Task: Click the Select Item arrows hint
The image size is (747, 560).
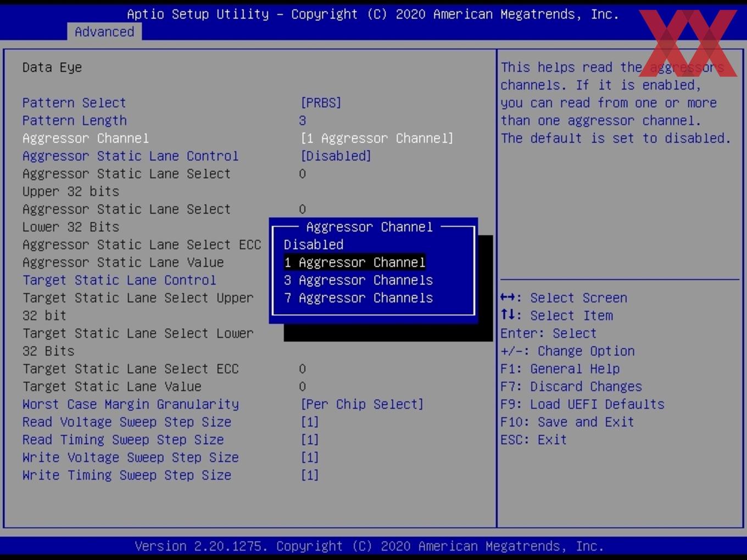Action: click(556, 316)
